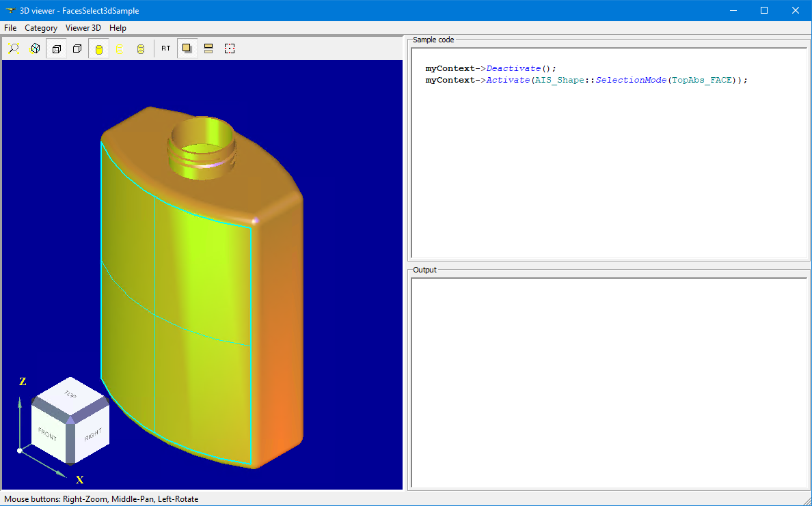
Task: Open the File menu
Action: (10, 28)
